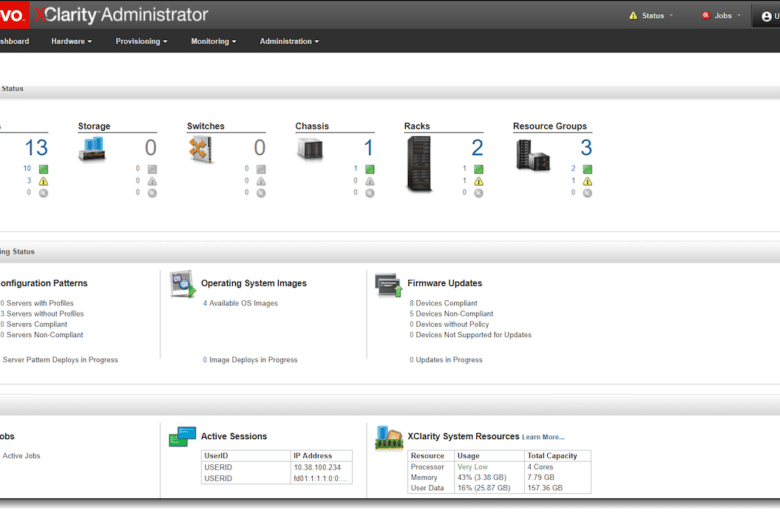The width and height of the screenshot is (780, 516).
Task: Click the Switches heading
Action: (x=205, y=126)
